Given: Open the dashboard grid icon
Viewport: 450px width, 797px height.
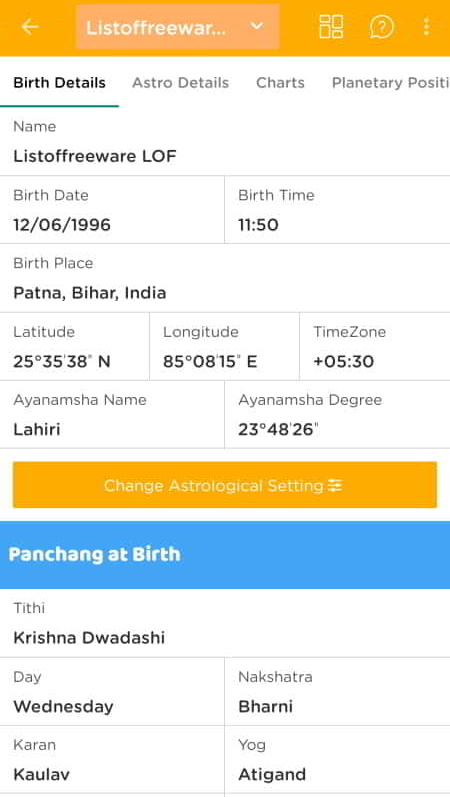Looking at the screenshot, I should [331, 26].
